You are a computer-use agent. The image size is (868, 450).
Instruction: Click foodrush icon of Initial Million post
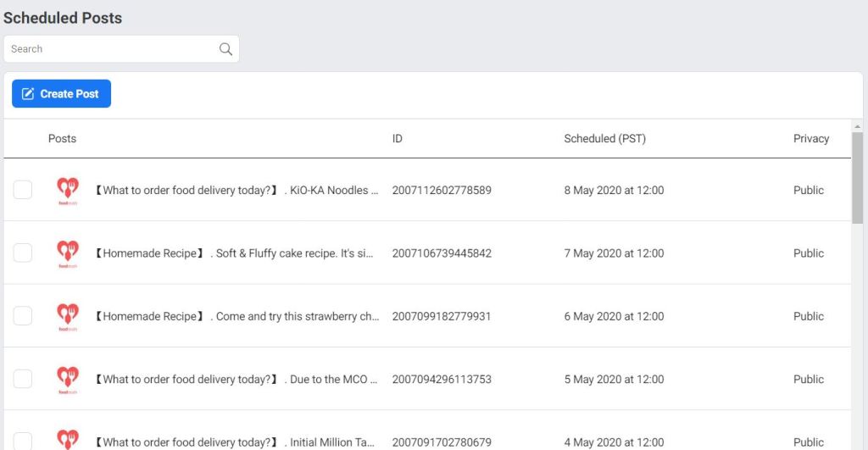pyautogui.click(x=67, y=440)
